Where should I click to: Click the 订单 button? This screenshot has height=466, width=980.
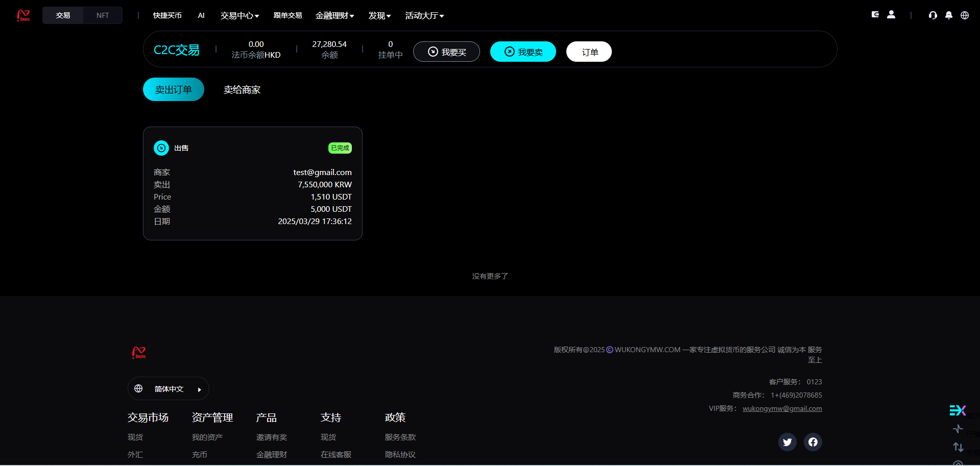click(x=588, y=52)
